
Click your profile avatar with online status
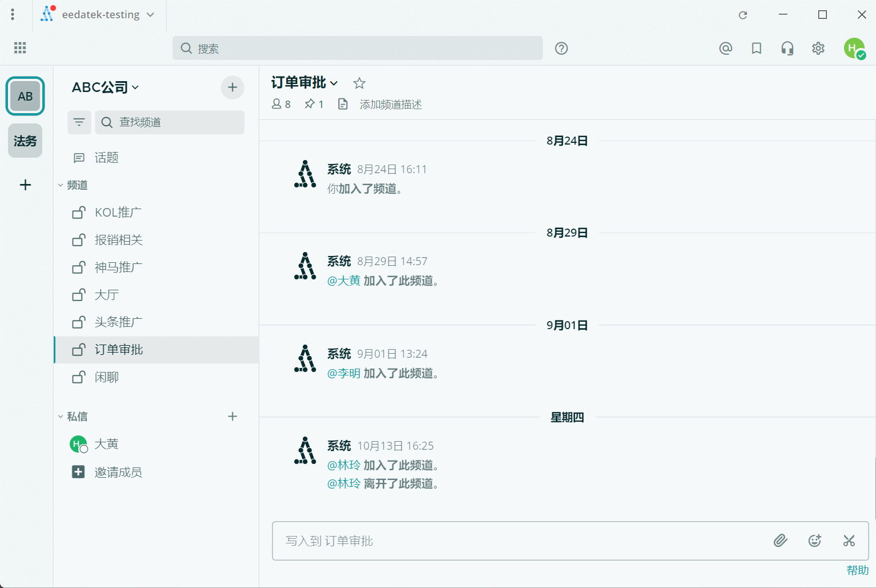pos(854,48)
